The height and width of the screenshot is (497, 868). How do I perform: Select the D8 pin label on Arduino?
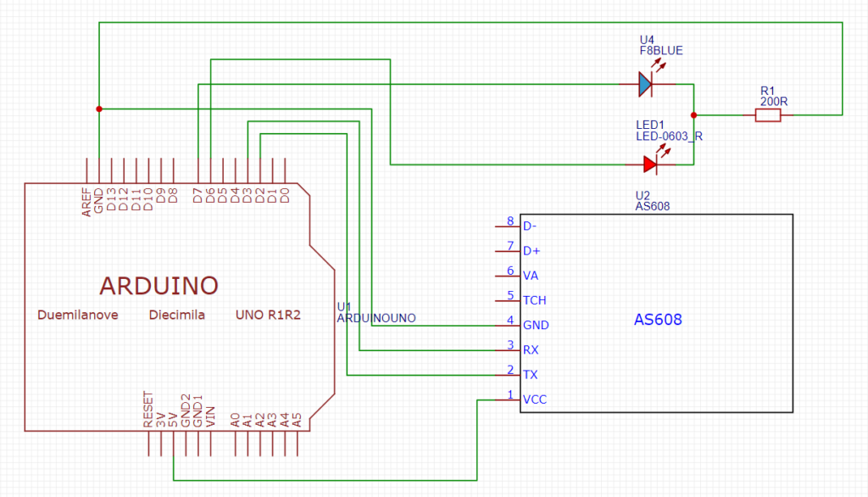[173, 195]
